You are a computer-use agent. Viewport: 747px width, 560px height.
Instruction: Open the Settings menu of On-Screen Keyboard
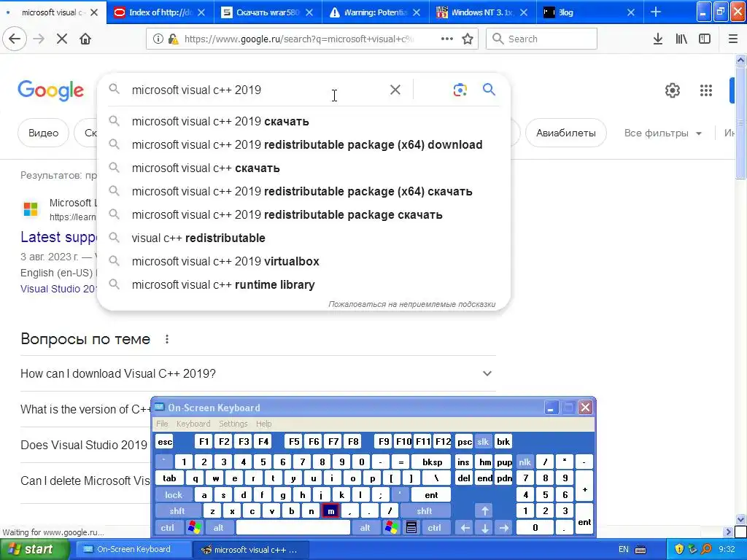(x=233, y=424)
